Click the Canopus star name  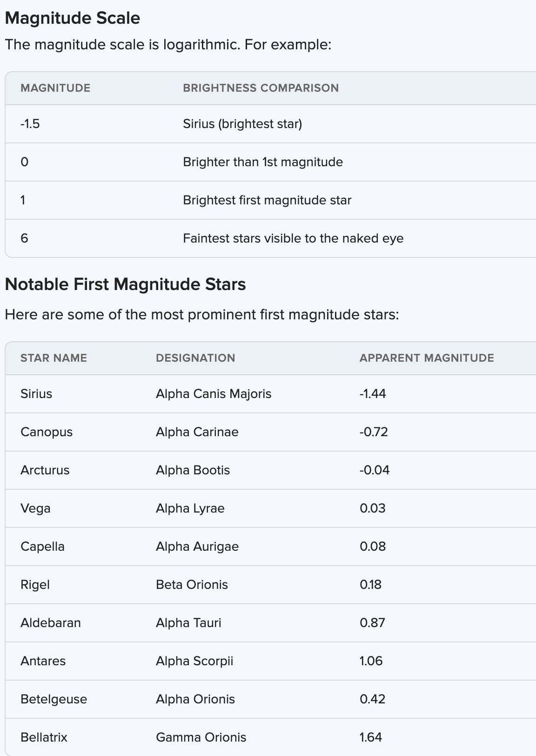pyautogui.click(x=47, y=432)
